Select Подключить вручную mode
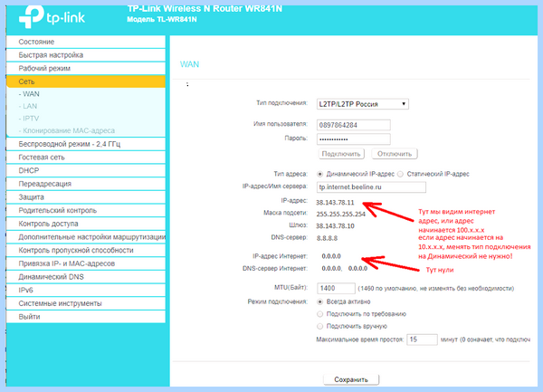 (x=320, y=326)
